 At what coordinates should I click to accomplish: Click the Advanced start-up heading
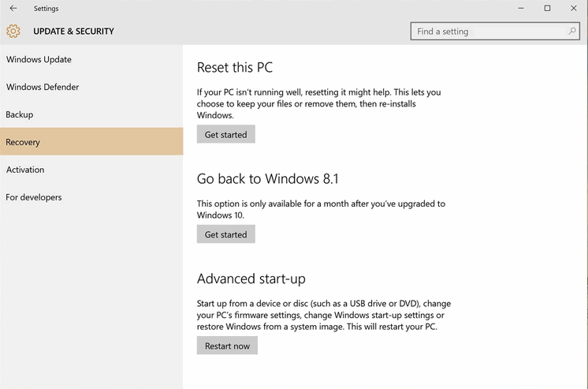(251, 279)
